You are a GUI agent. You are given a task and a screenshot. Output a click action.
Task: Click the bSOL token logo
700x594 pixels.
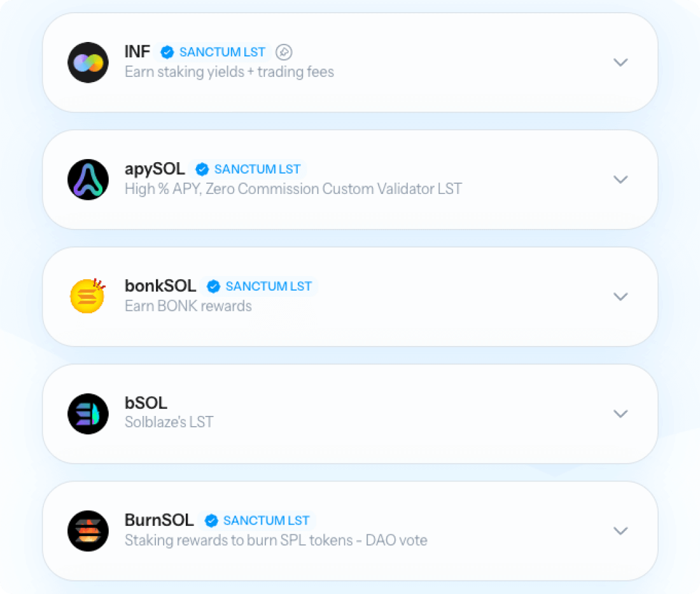[88, 414]
